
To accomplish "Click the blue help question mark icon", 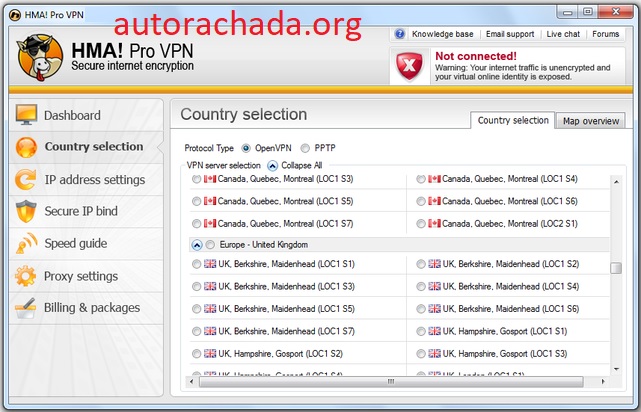I will tap(400, 34).
